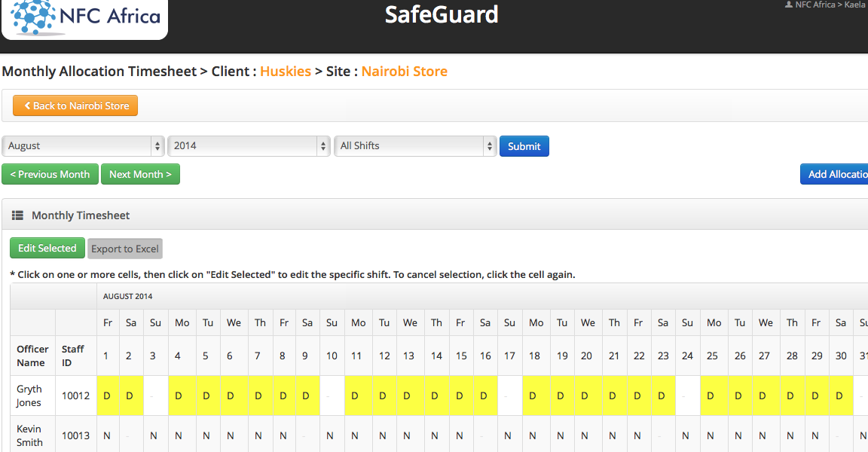868x452 pixels.
Task: Select Gryth Jones yellow cell on August 30
Action: coord(840,395)
